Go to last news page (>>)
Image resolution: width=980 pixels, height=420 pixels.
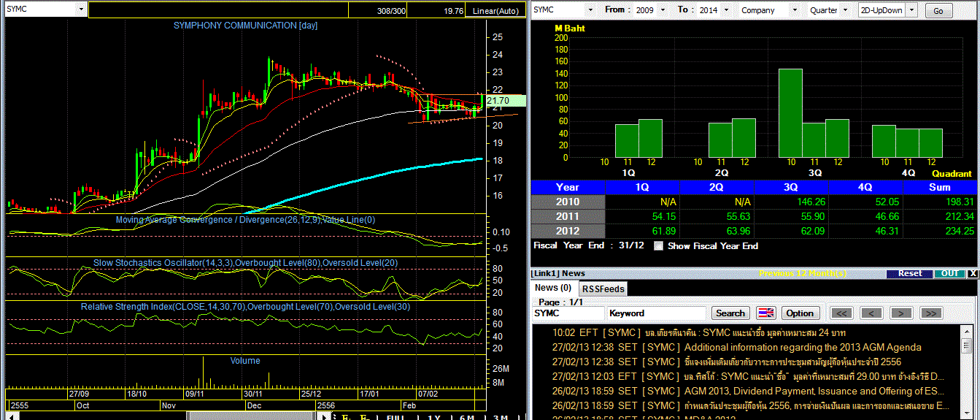tap(931, 313)
